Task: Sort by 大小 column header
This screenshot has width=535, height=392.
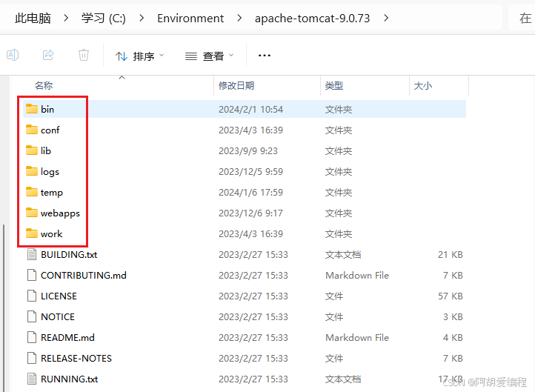Action: [423, 86]
